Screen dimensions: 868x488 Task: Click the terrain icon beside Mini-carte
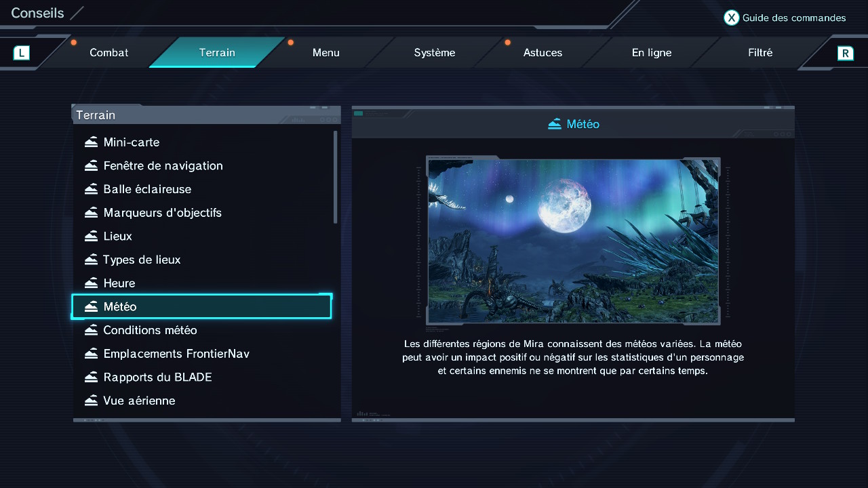tap(91, 142)
